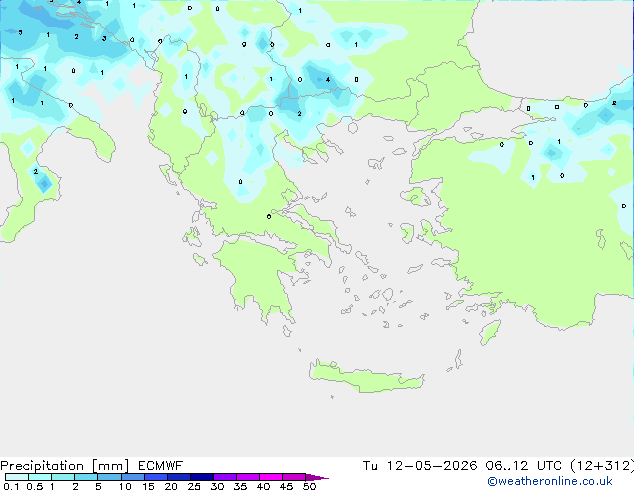Pick the 15–20 mm blue legend swatch
This screenshot has height=490, width=634.
[156, 477]
